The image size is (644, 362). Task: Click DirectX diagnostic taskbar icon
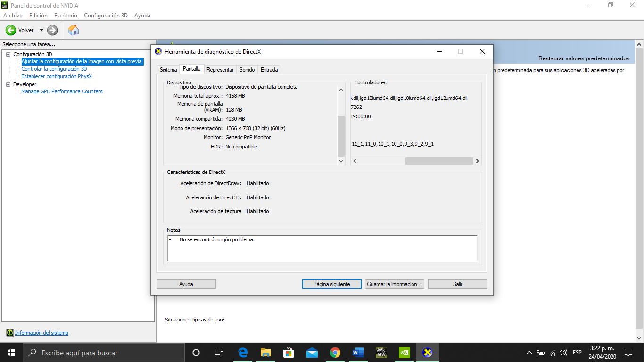[428, 353]
